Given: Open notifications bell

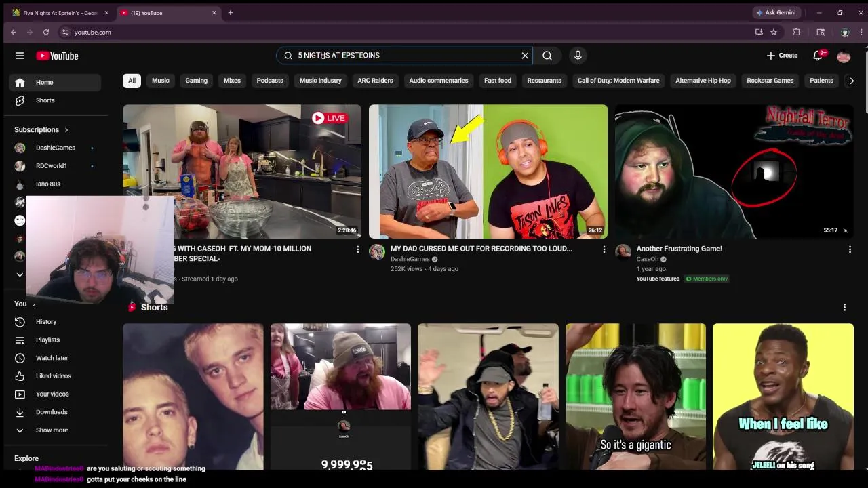Looking at the screenshot, I should tap(818, 56).
